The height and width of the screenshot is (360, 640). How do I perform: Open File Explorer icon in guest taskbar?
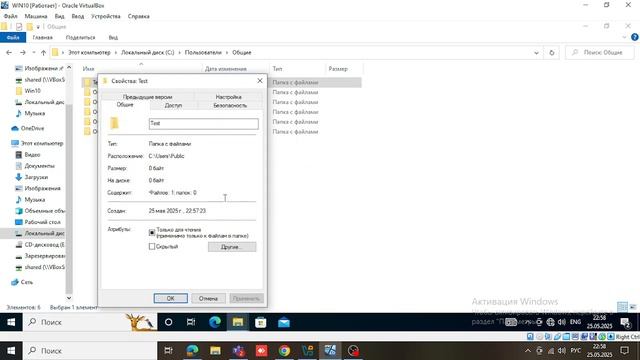[238, 322]
